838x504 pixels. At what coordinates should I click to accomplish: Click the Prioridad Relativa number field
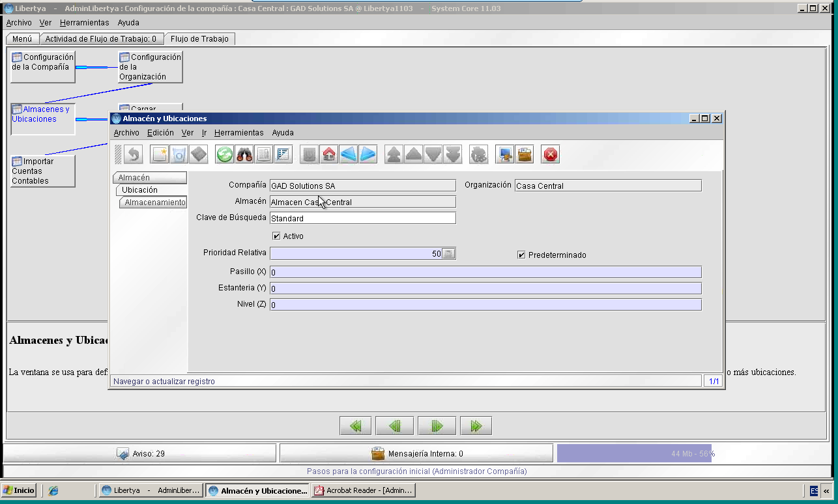click(356, 254)
